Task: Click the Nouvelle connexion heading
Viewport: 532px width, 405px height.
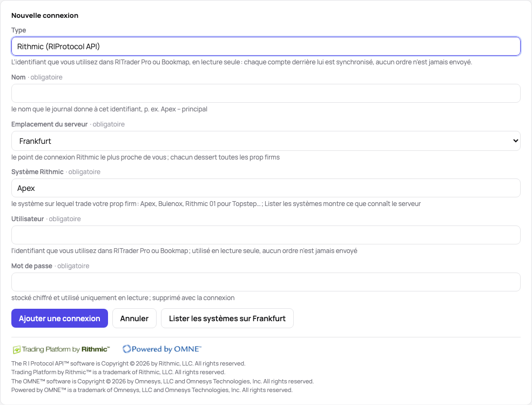Action: click(45, 15)
